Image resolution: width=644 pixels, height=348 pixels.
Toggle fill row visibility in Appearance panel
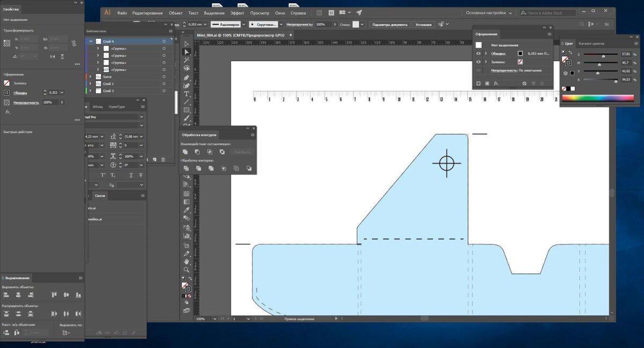tap(478, 62)
